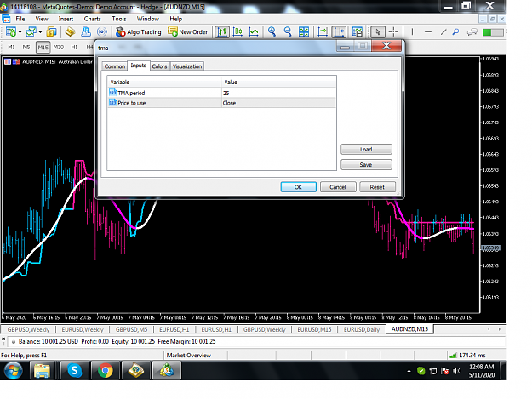Viewport: 532px width, 399px height.
Task: Select candlestick chart type
Action: click(x=237, y=31)
